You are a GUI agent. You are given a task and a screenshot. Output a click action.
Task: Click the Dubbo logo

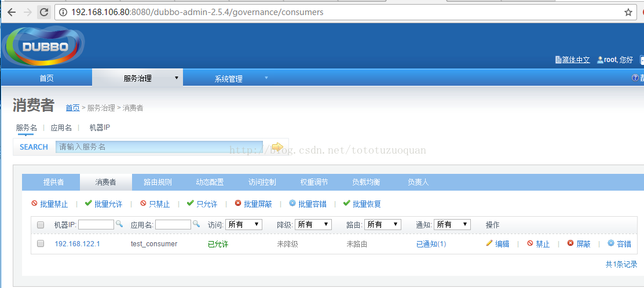[43, 46]
